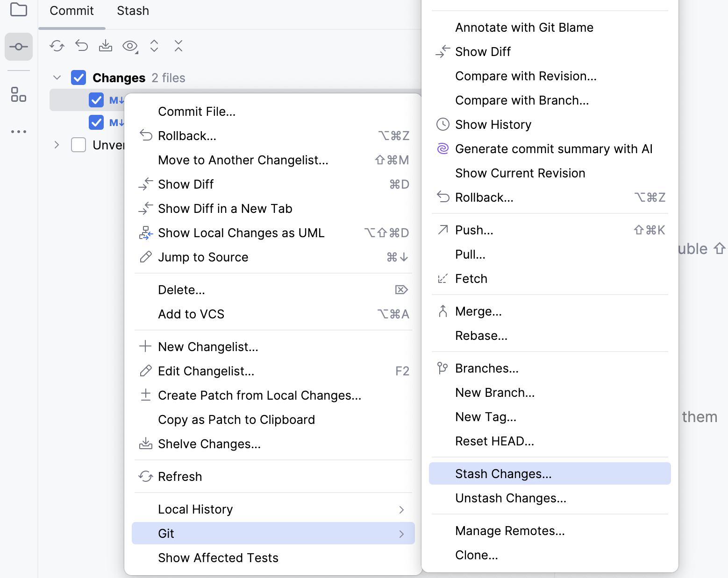Open more tool windows with the ellipsis icon
The width and height of the screenshot is (728, 578).
[x=19, y=131]
